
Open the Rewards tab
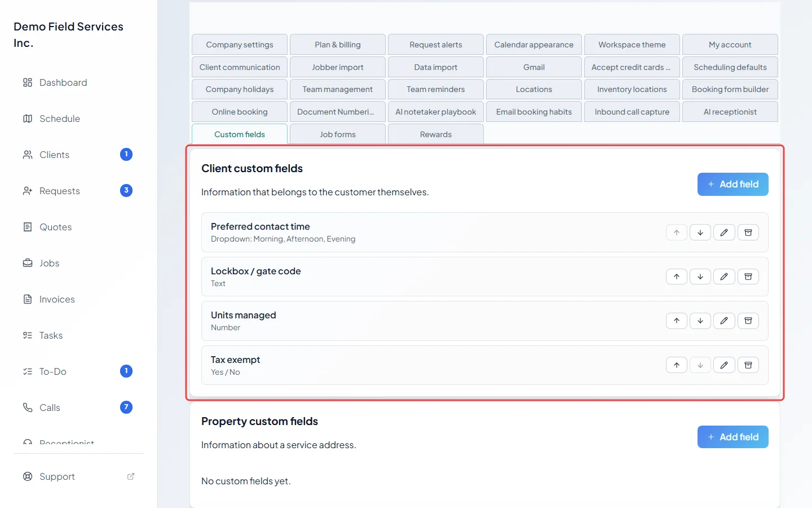pyautogui.click(x=436, y=134)
